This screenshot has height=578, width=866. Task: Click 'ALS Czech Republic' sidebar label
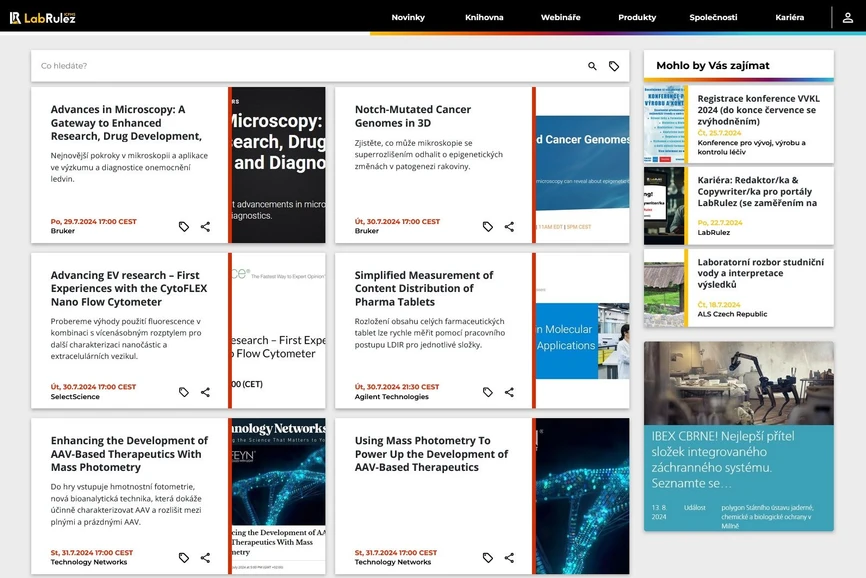[x=732, y=314]
